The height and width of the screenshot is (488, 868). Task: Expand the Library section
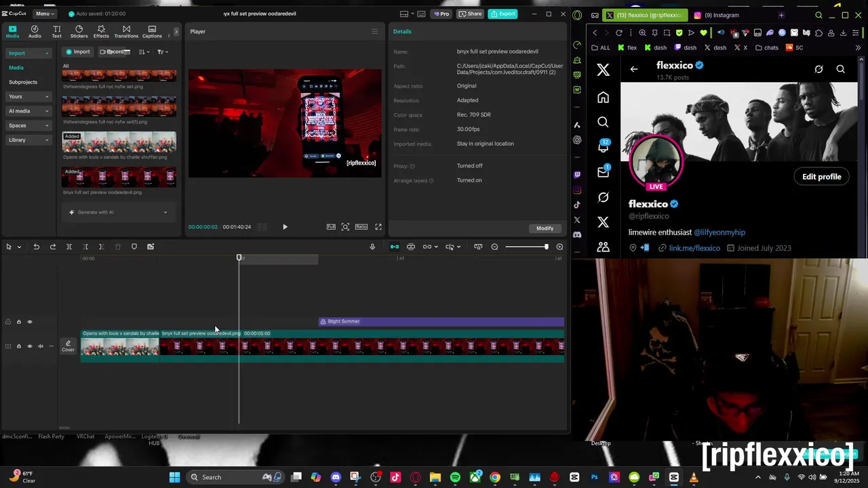click(x=28, y=140)
